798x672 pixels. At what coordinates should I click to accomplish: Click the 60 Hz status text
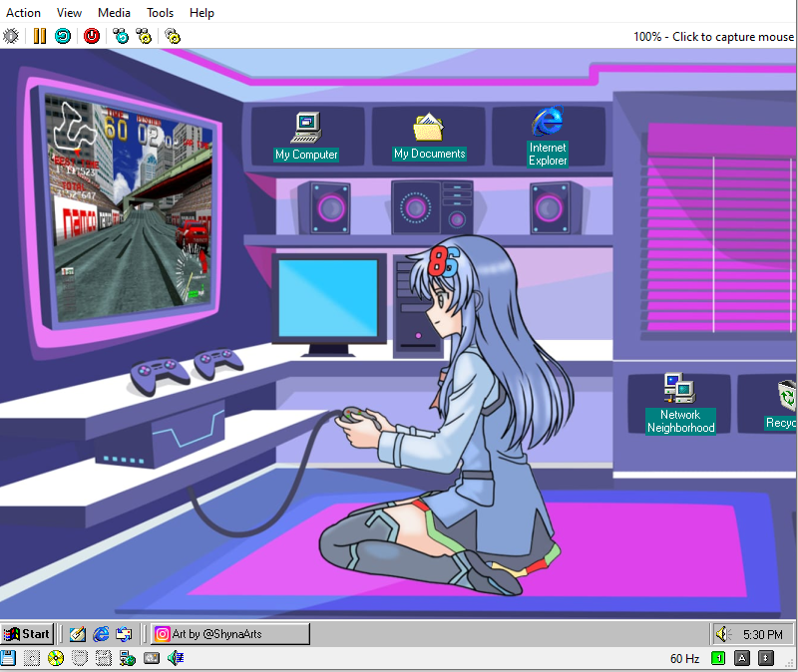(x=684, y=659)
